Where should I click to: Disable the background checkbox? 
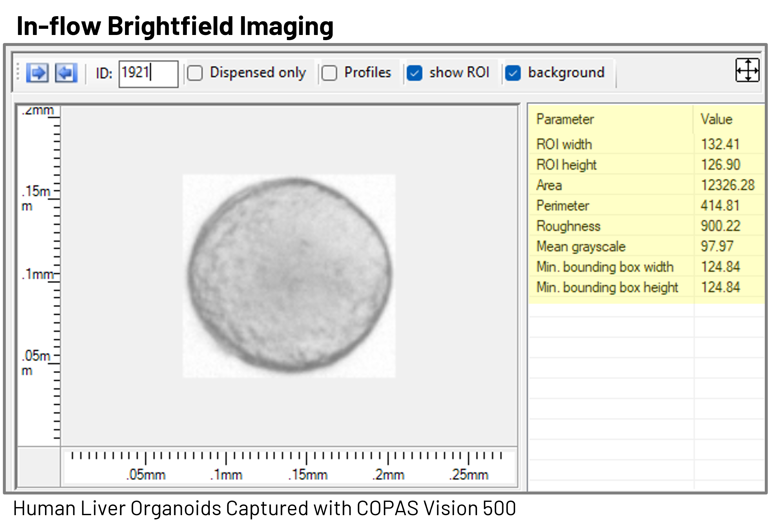(x=513, y=73)
